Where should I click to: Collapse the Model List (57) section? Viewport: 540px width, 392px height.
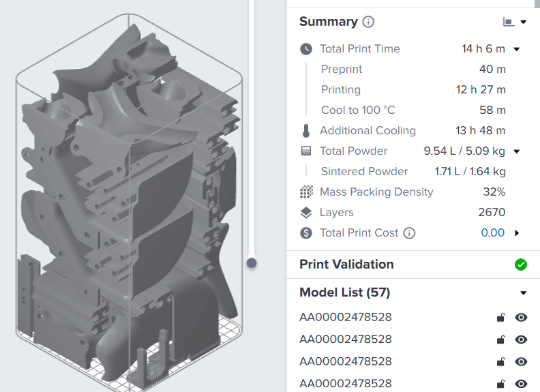523,292
